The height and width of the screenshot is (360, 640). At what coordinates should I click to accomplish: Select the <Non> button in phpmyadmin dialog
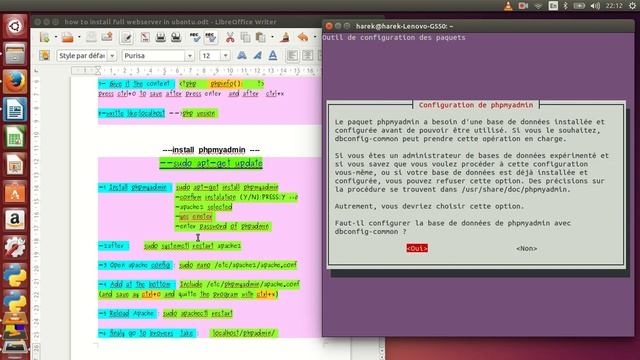tap(527, 248)
